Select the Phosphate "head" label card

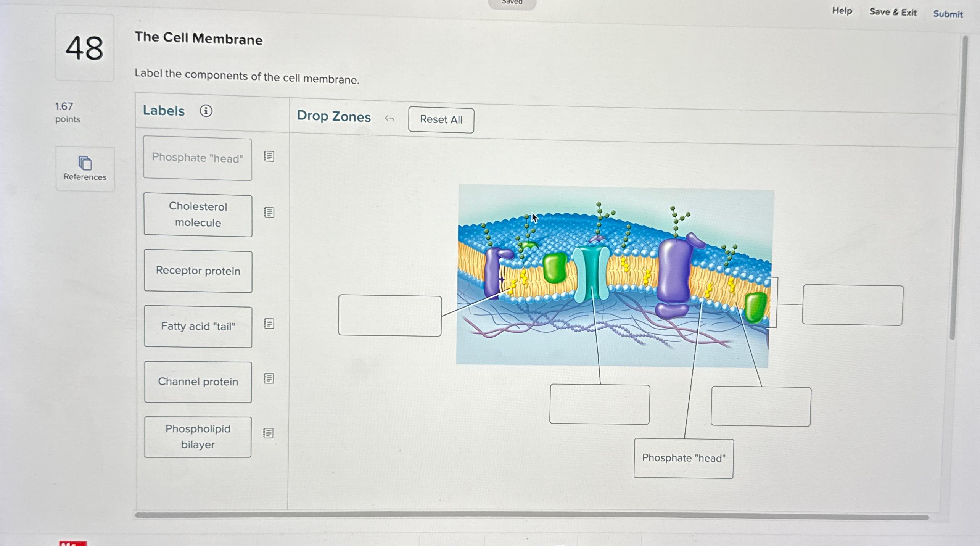(x=198, y=158)
